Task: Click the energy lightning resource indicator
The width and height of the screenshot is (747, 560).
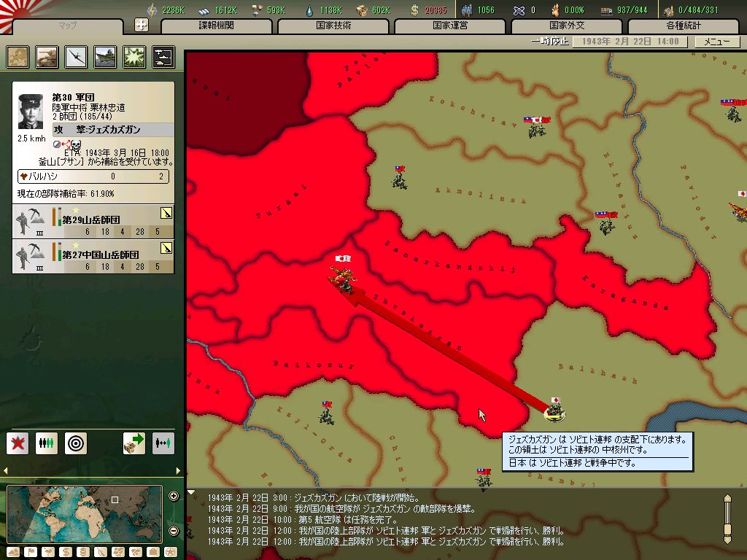Action: pos(166,9)
